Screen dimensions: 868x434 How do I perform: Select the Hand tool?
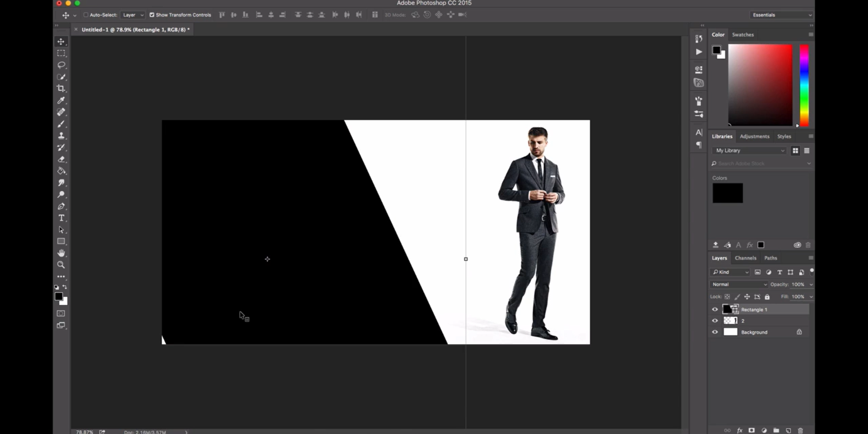(61, 253)
